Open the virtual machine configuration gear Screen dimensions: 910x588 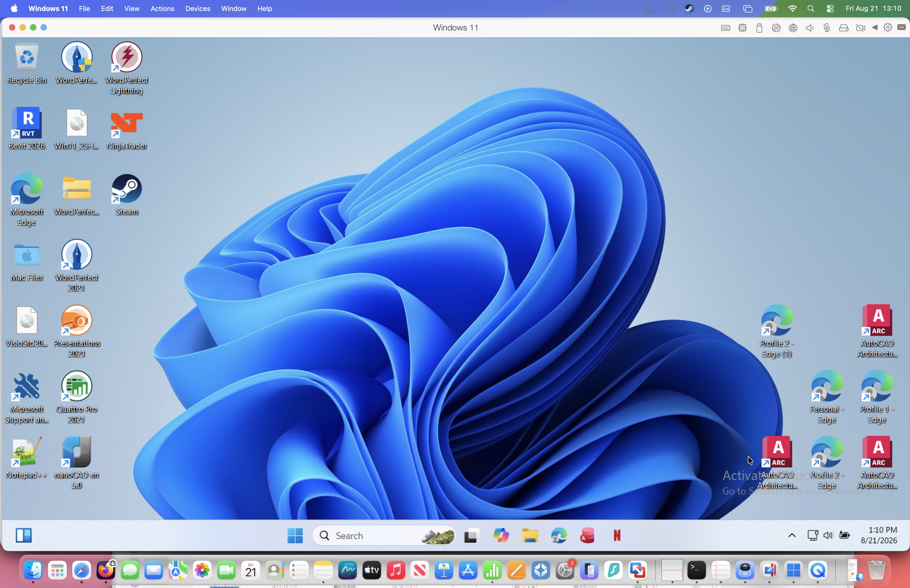pos(888,27)
